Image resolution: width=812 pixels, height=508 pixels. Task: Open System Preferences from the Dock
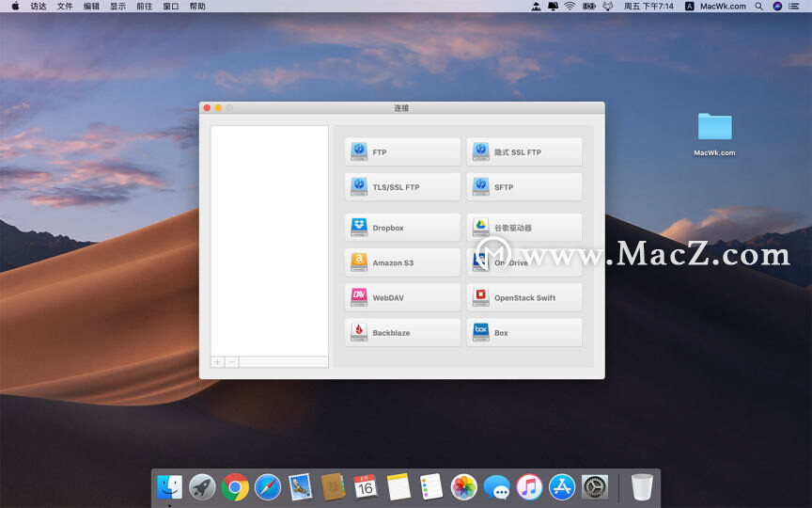595,486
